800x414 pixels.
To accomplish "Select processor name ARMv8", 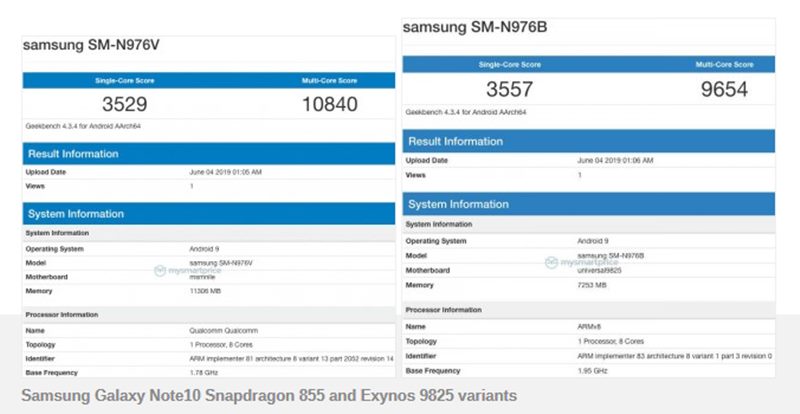I will 587,326.
